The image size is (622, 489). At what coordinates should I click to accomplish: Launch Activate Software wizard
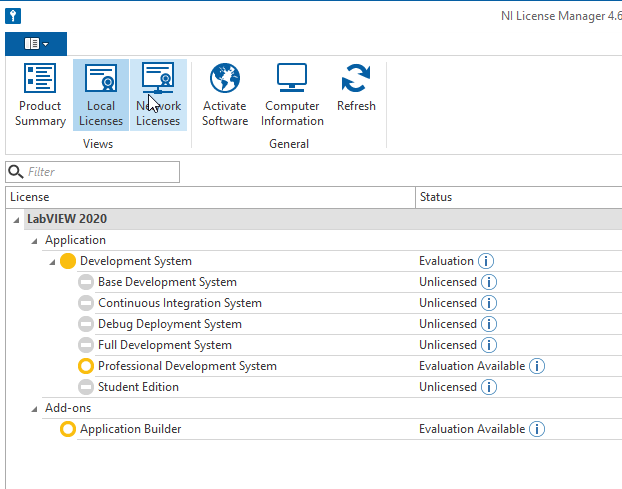coord(225,95)
